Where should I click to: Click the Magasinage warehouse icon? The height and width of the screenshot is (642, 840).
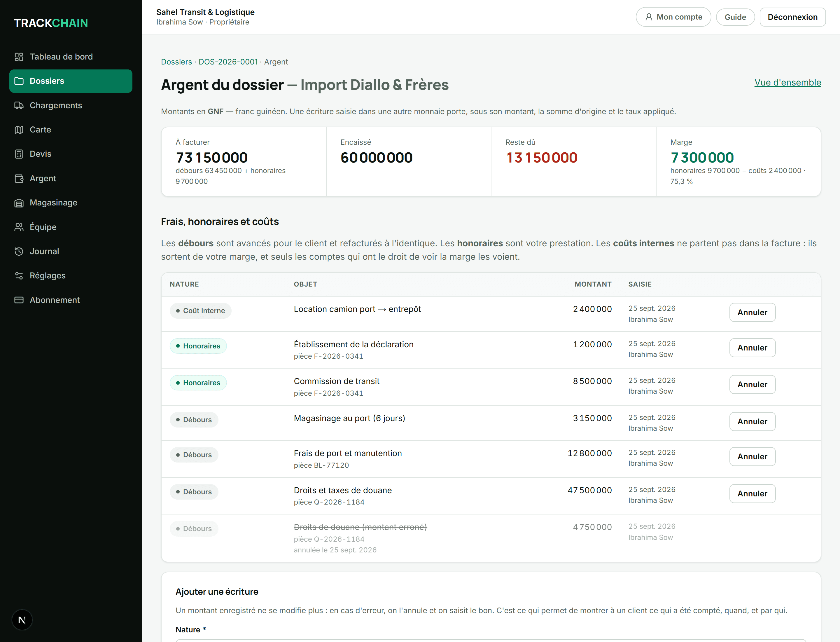[x=19, y=203]
